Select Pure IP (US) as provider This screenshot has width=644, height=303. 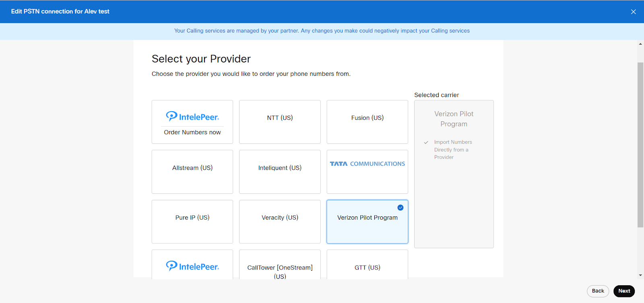192,222
